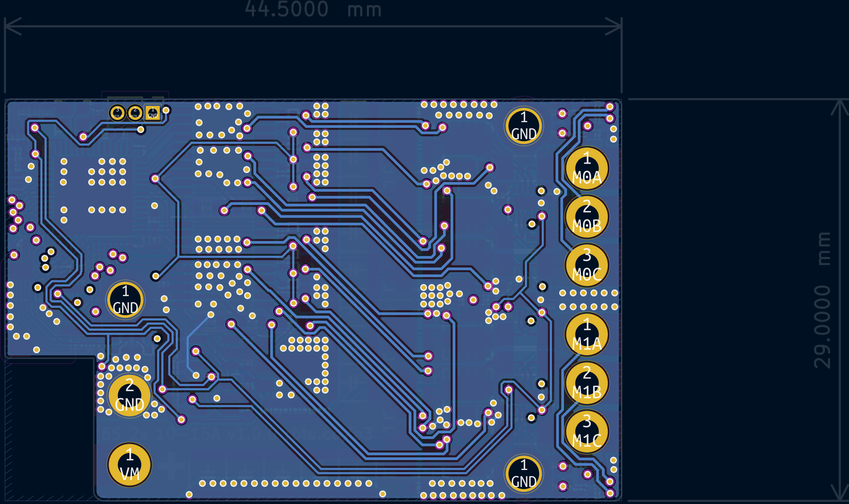
Task: Click the via right of GND header pad
Action: (x=166, y=110)
